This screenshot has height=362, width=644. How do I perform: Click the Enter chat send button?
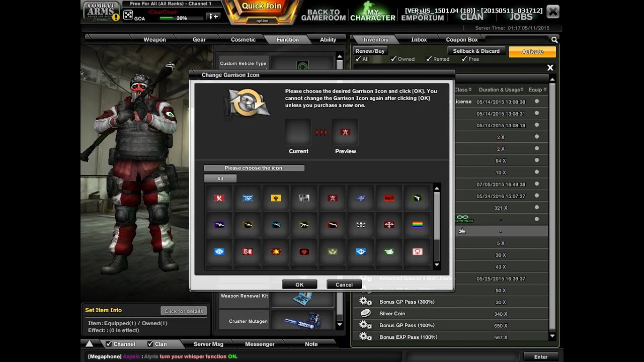(541, 357)
